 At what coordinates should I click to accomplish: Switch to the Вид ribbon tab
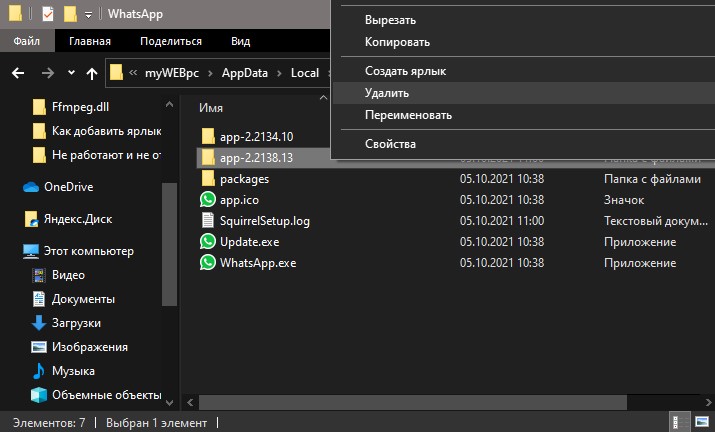coord(240,41)
